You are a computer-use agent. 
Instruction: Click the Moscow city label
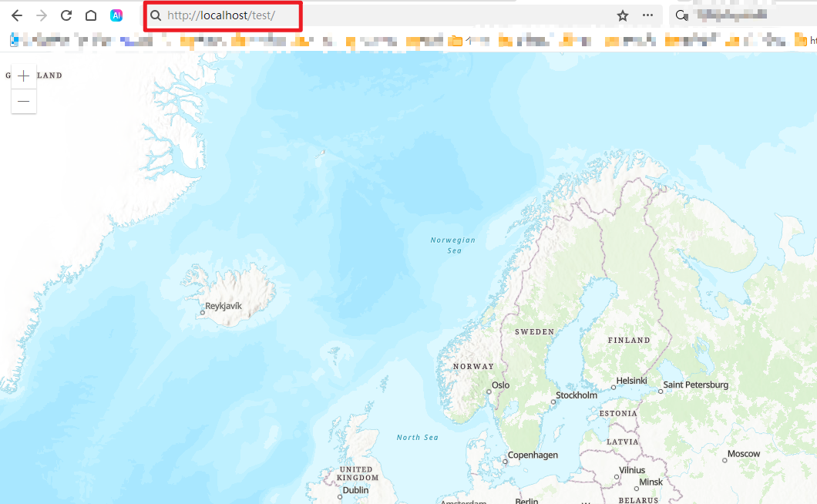(x=744, y=454)
